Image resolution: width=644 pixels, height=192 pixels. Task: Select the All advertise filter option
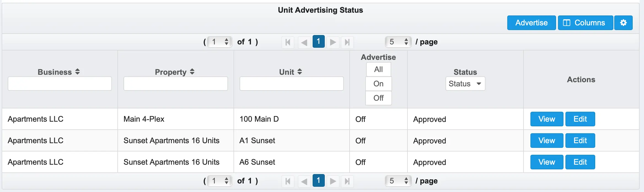click(378, 70)
